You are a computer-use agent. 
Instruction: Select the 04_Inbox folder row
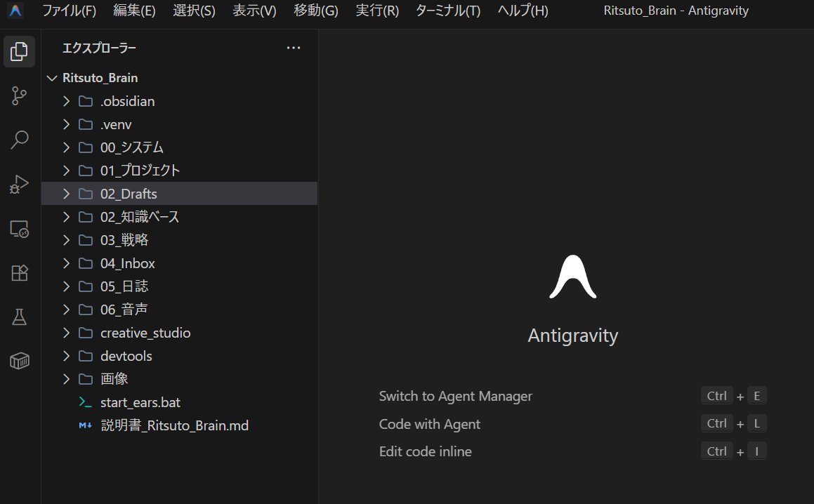180,263
